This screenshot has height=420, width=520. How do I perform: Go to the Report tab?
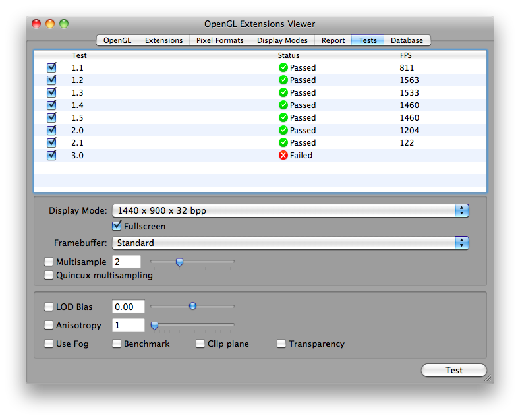coord(333,40)
